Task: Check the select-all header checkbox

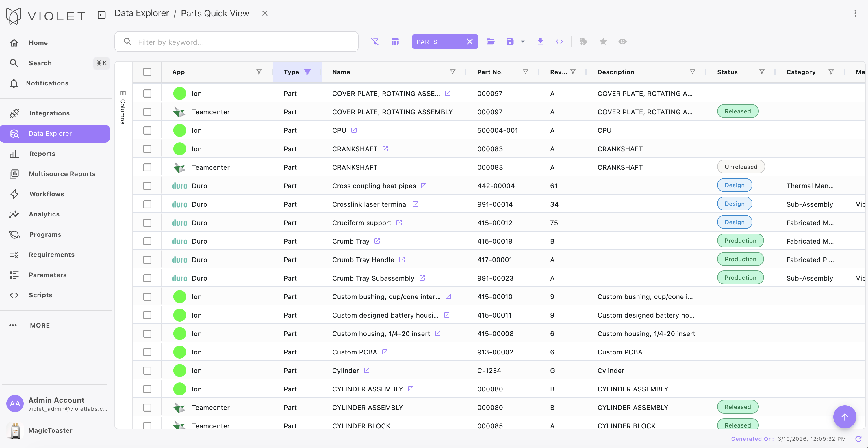Action: tap(147, 72)
